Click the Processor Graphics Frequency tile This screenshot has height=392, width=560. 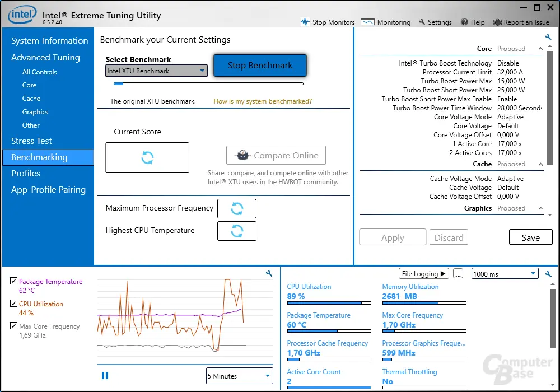[424, 350]
